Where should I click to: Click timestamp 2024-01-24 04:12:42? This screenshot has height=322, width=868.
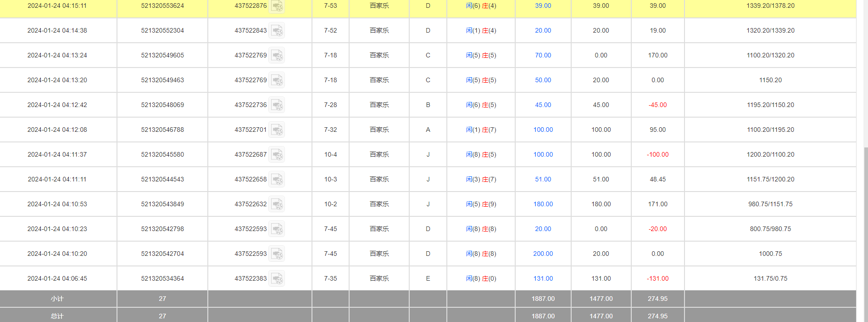pyautogui.click(x=57, y=105)
